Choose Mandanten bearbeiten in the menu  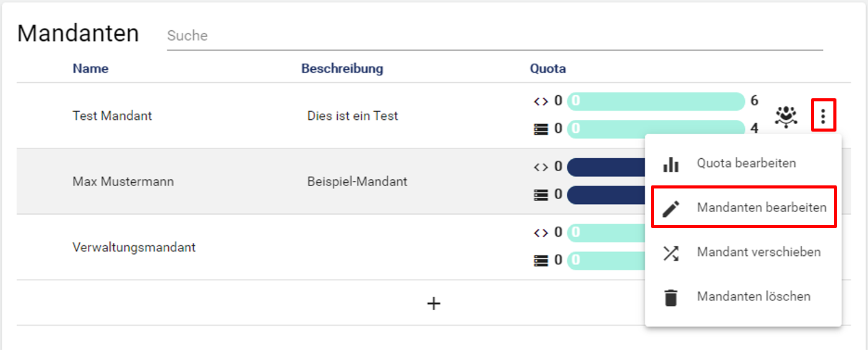click(761, 208)
